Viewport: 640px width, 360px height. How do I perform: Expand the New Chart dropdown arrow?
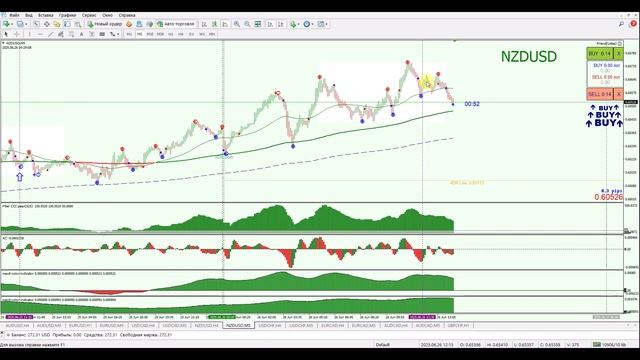pyautogui.click(x=12, y=24)
